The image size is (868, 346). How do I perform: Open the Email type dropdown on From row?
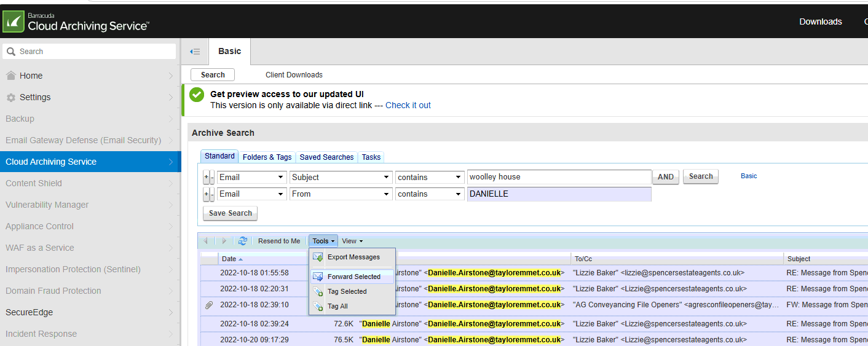[x=251, y=194]
